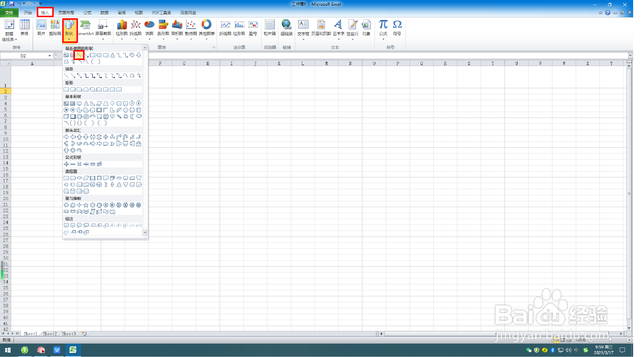Choose the rectangular callout shape

click(x=66, y=226)
